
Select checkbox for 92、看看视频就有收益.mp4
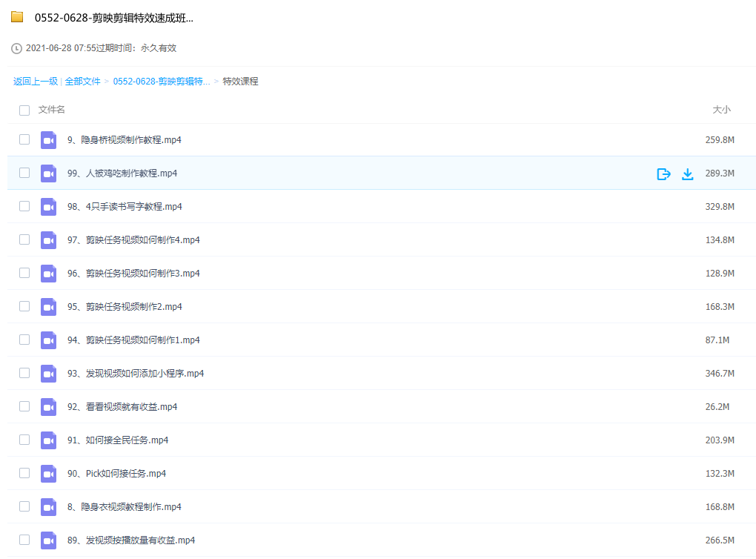24,406
